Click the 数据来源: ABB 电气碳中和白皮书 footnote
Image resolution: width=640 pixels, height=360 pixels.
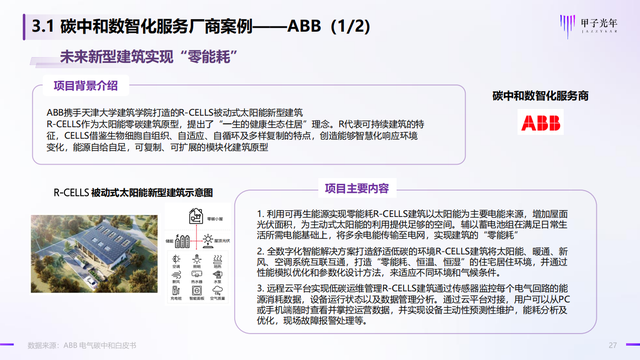click(x=82, y=345)
